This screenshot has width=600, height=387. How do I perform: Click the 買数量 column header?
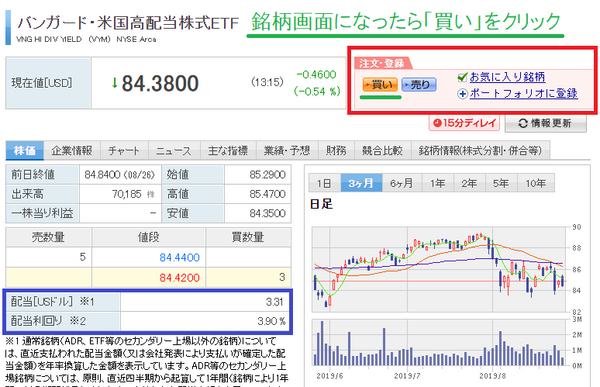coord(248,237)
